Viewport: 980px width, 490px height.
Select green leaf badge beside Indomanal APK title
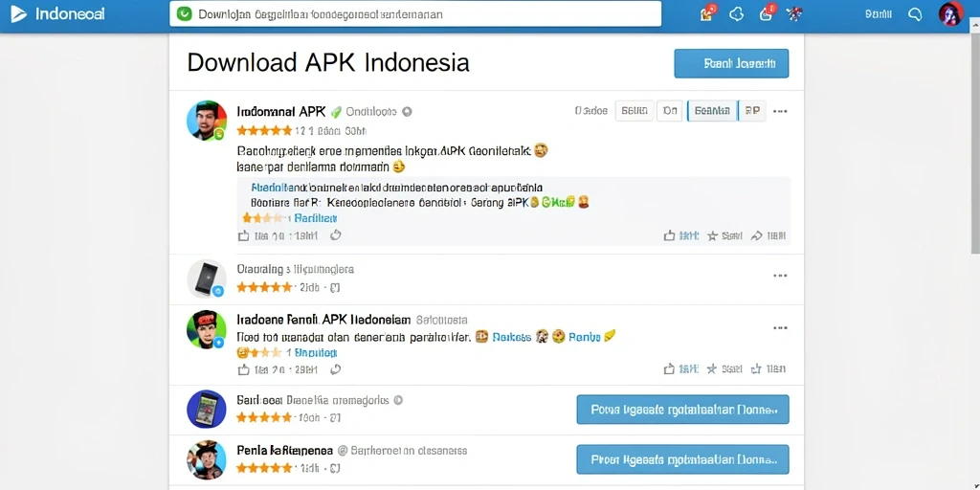336,112
